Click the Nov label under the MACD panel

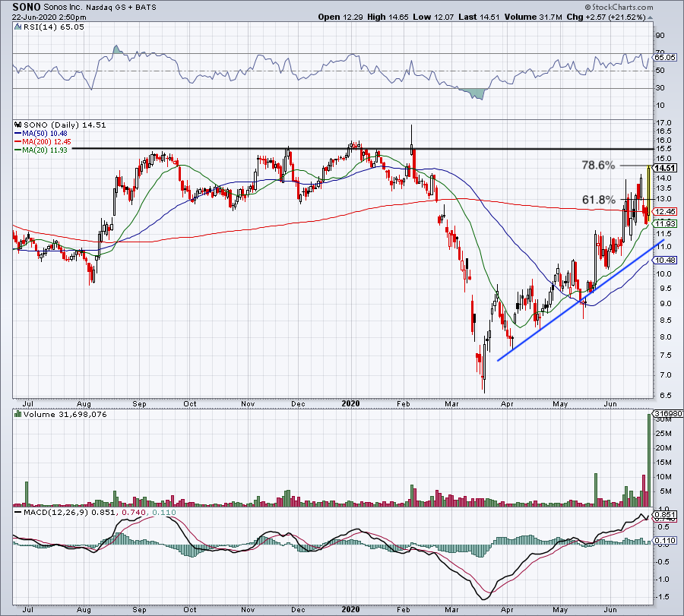[x=248, y=609]
